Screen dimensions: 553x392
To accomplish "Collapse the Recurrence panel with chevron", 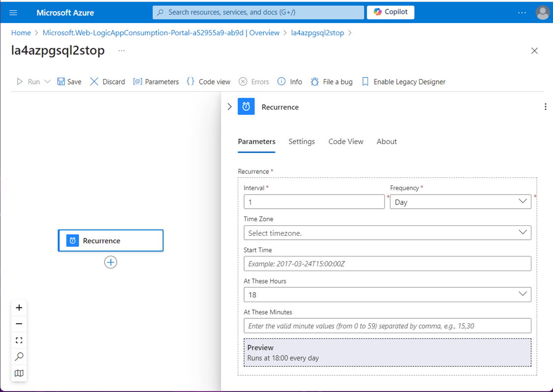I will (229, 107).
